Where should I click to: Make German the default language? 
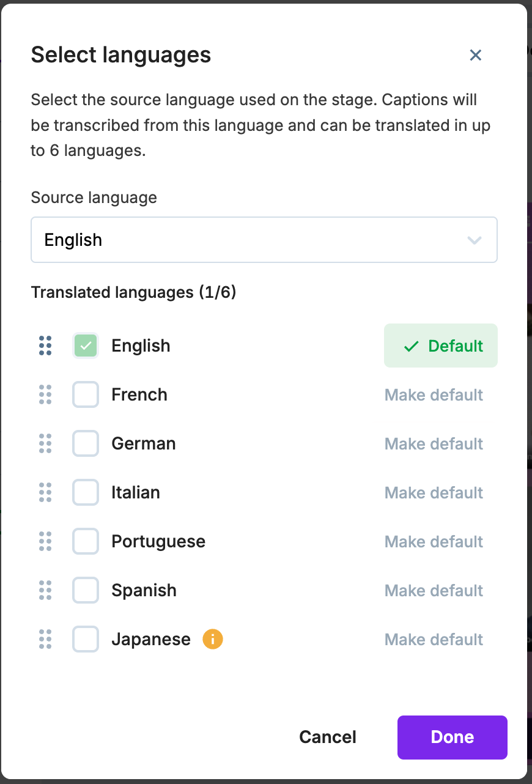[434, 443]
